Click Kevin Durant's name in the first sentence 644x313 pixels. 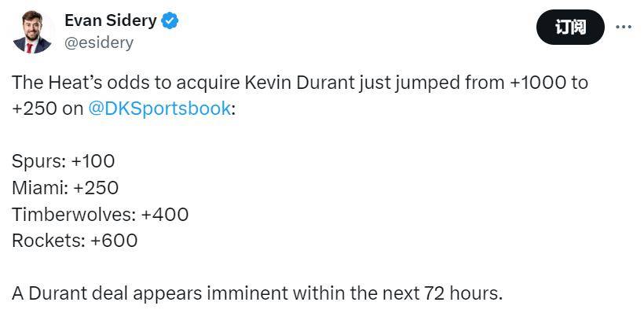[299, 83]
